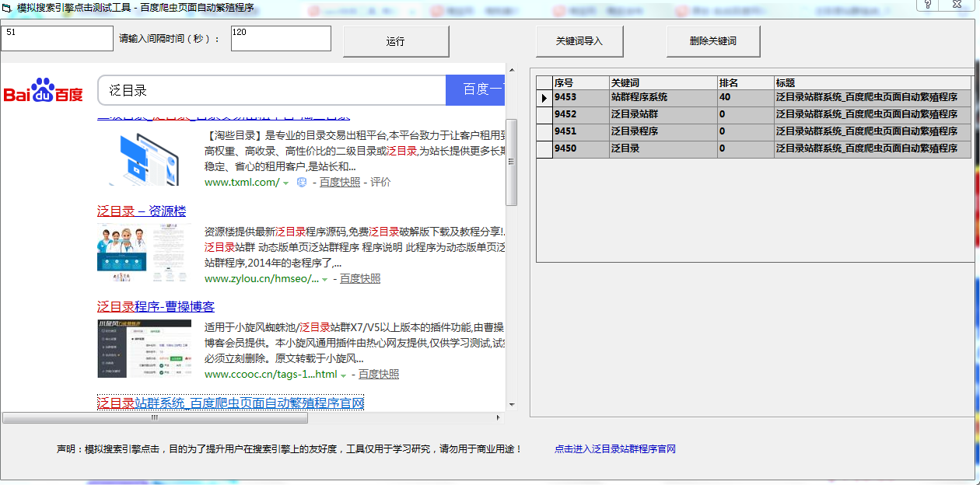
Task: Click the browser vertical scrollbar thumb
Action: tap(512, 162)
